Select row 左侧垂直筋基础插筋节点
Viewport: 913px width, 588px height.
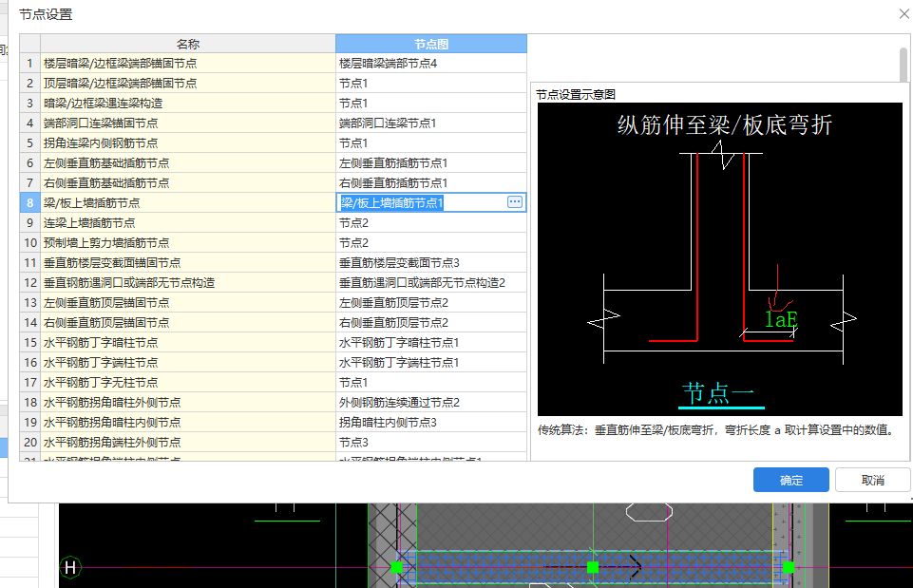187,163
